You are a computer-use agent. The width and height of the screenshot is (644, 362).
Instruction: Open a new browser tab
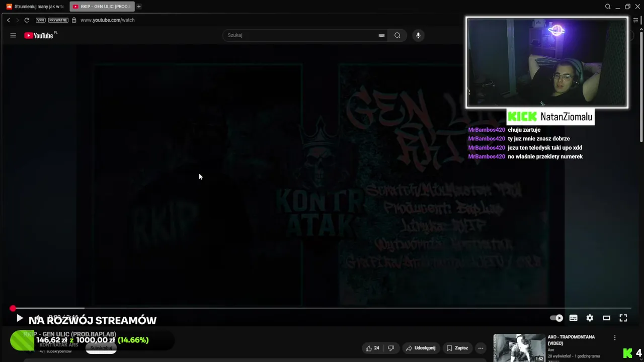[x=139, y=7]
